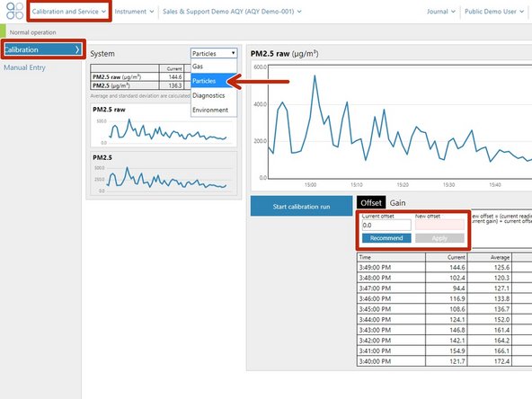Viewport: 532px width, 399px height.
Task: Open the Instrument menu
Action: click(x=134, y=12)
